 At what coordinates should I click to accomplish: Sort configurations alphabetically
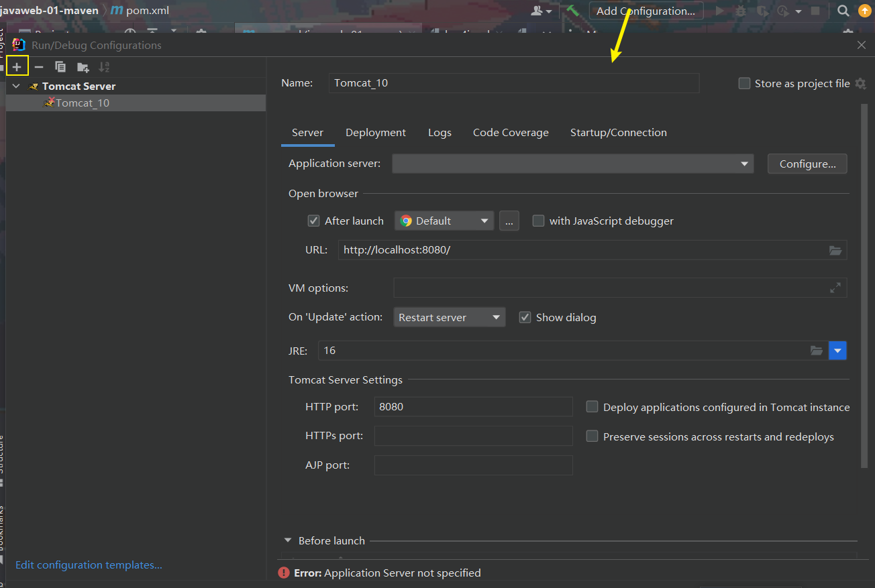[x=104, y=66]
